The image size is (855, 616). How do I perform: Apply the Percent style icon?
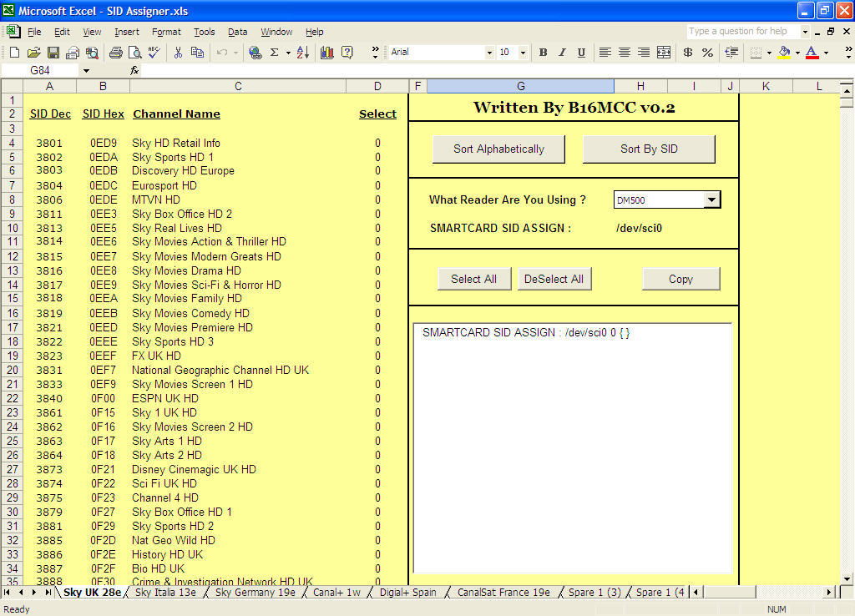click(x=708, y=53)
